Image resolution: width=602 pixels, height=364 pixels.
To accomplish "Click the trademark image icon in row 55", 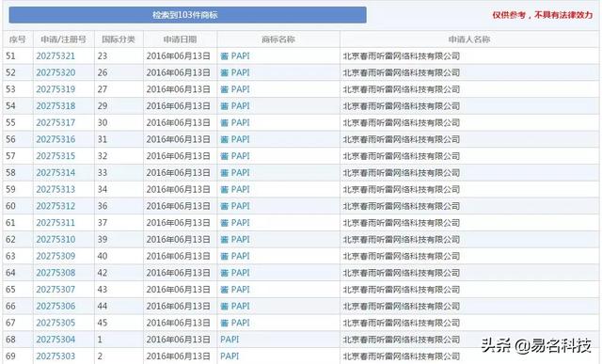I will point(225,123).
